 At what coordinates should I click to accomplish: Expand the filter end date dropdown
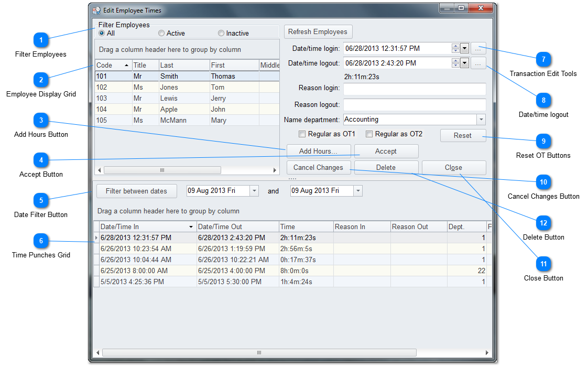click(x=358, y=191)
